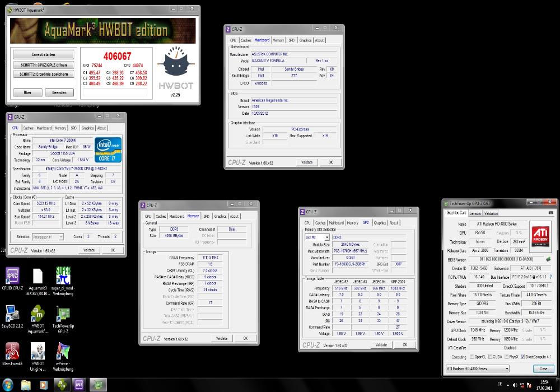The image size is (560, 392).
Task: Click the DE language indicator on taskbar
Action: pyautogui.click(x=500, y=384)
